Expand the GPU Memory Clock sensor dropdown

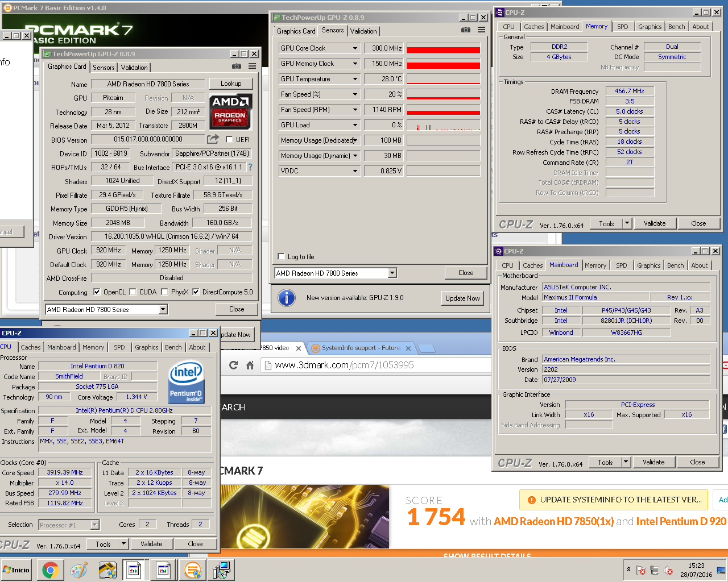(355, 64)
